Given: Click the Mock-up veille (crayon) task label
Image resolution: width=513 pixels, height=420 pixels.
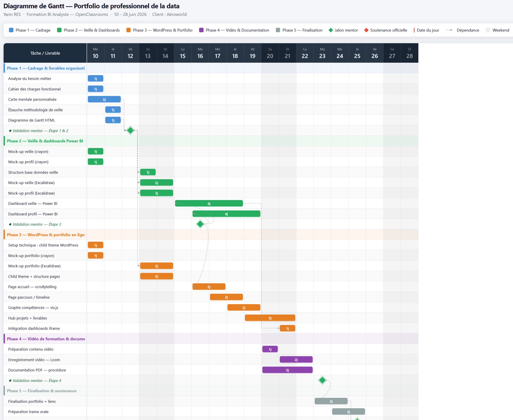Looking at the screenshot, I should 28,151.
